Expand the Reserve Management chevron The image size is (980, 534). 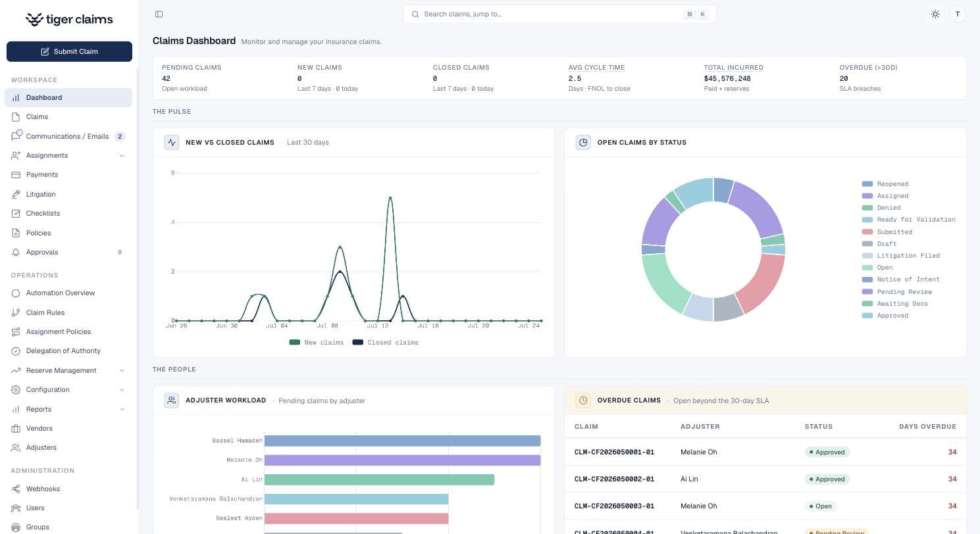pyautogui.click(x=122, y=370)
